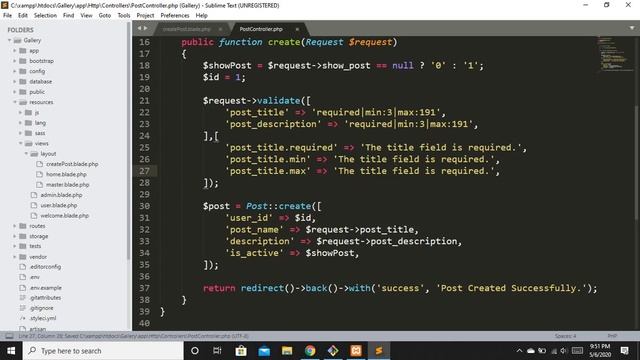Click line number 27 in gutter
This screenshot has height=360, width=640.
144,171
